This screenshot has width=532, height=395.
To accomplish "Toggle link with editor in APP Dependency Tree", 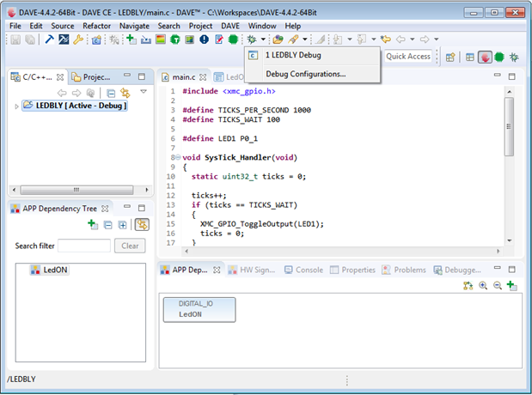I will click(141, 224).
